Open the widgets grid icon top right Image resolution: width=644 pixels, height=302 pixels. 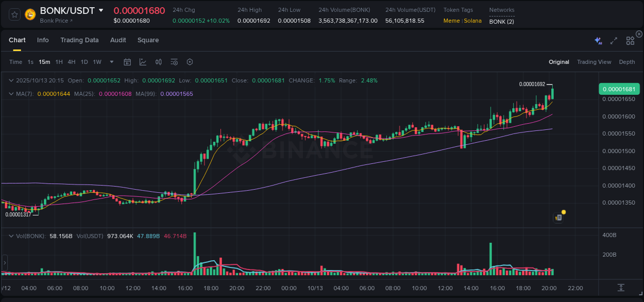630,40
